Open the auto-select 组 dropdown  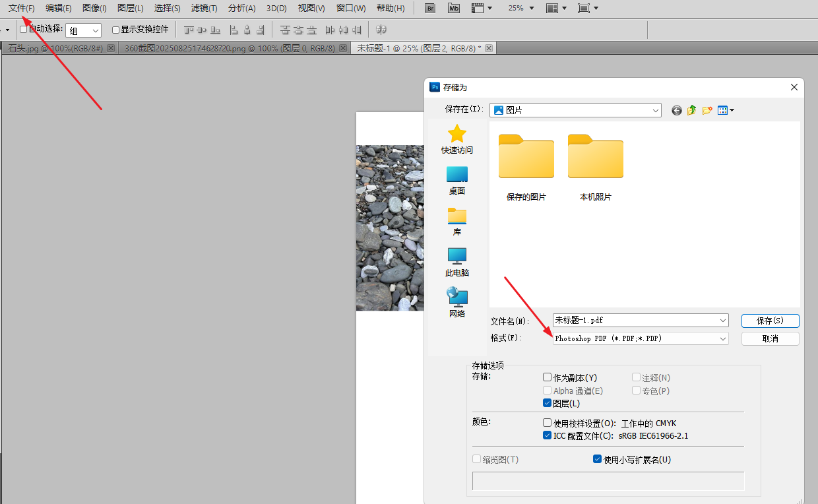click(x=83, y=30)
